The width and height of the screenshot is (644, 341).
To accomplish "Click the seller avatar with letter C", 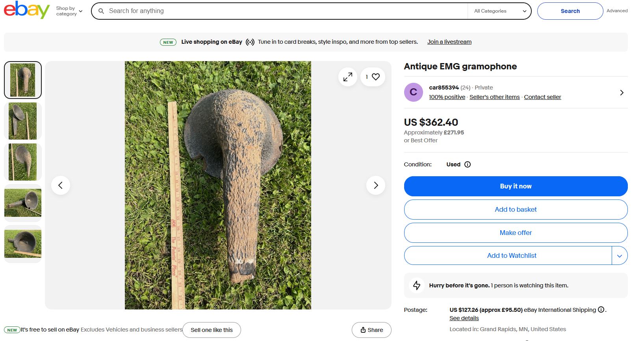I will coord(413,92).
